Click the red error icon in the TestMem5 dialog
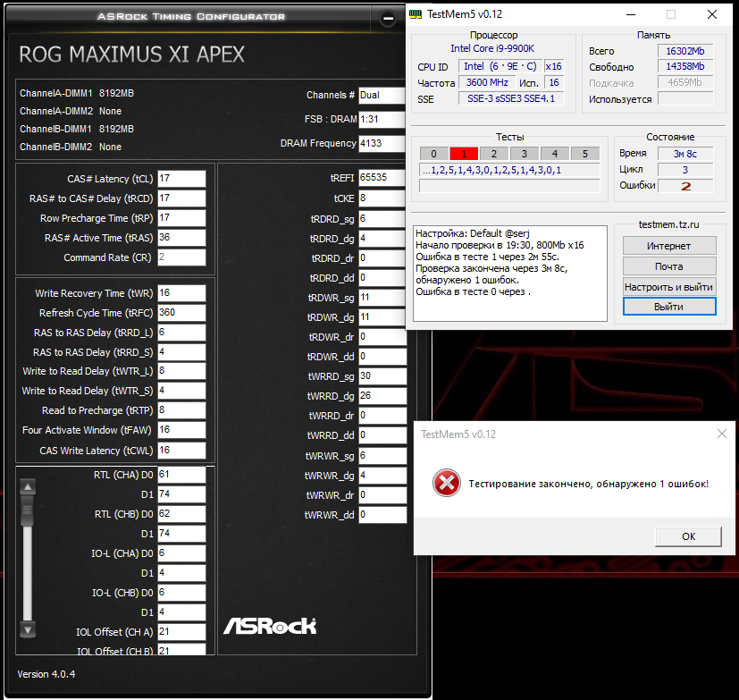 click(x=446, y=483)
